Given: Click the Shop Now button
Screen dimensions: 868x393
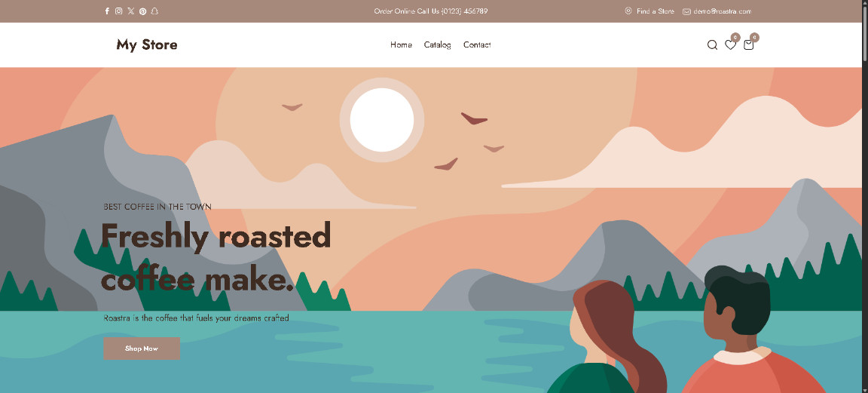Looking at the screenshot, I should 142,348.
